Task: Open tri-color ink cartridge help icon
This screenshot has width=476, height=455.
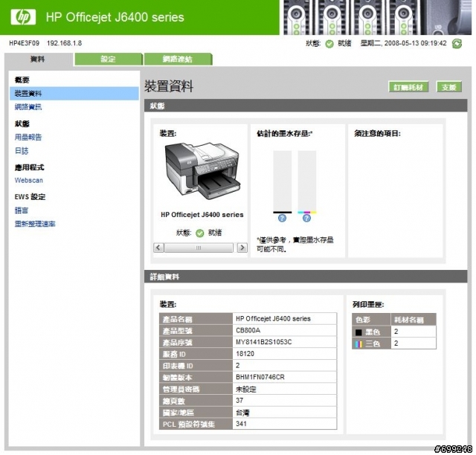Action: [306, 218]
